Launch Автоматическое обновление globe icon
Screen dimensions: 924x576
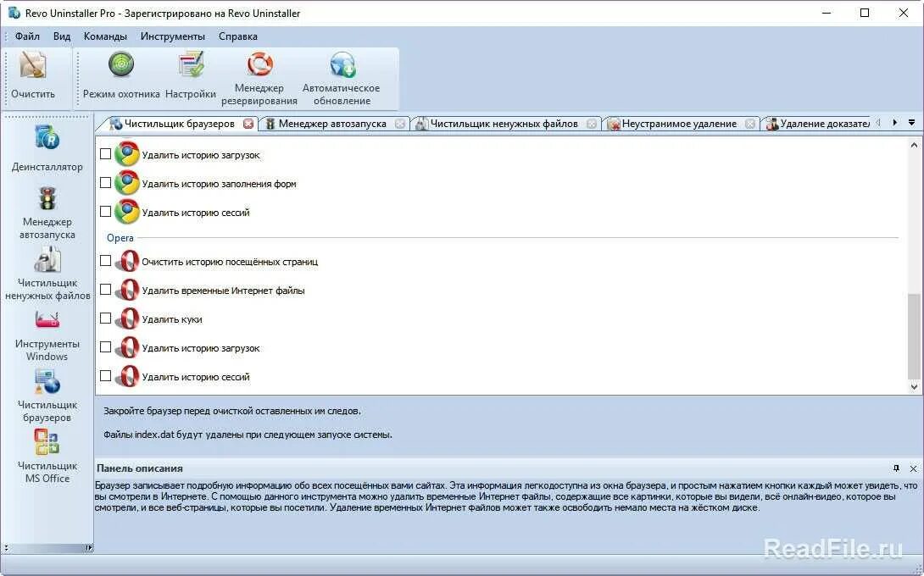(342, 64)
